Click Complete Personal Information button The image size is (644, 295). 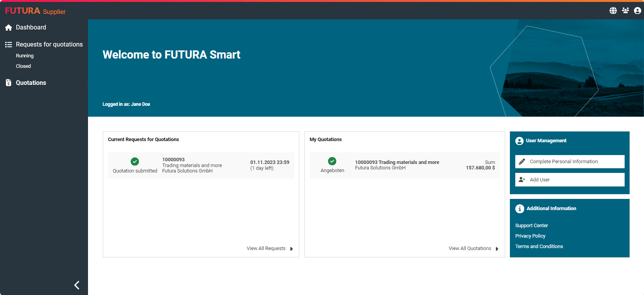point(570,162)
